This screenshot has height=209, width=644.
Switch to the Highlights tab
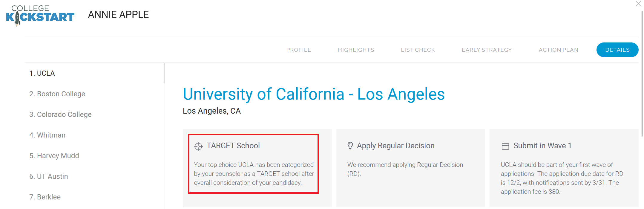pyautogui.click(x=356, y=50)
